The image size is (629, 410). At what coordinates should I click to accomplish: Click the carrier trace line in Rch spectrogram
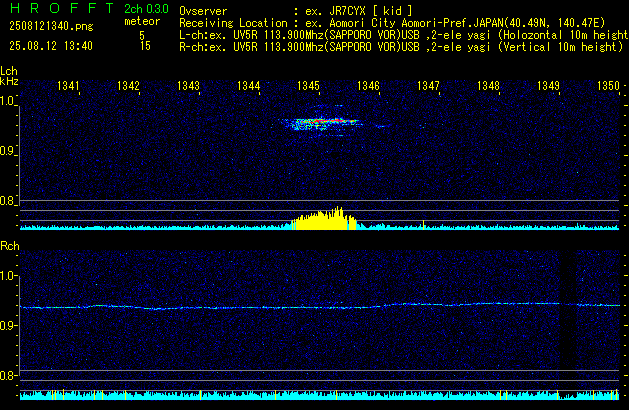320,306
